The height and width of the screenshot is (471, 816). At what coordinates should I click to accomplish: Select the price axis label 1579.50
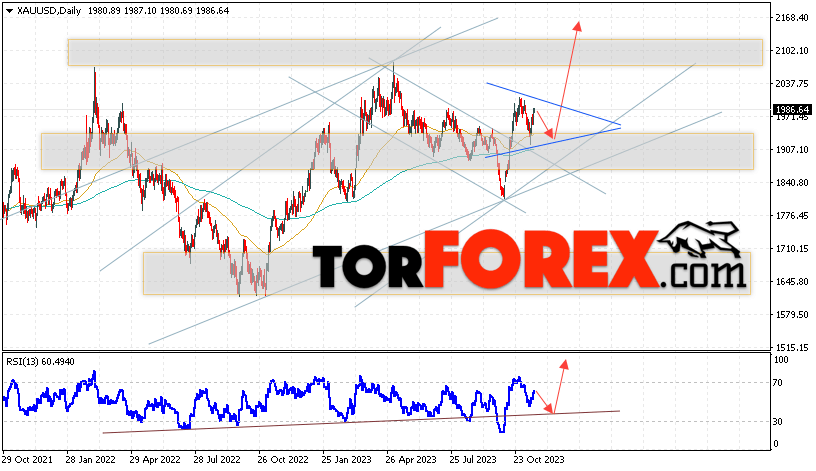pyautogui.click(x=792, y=314)
